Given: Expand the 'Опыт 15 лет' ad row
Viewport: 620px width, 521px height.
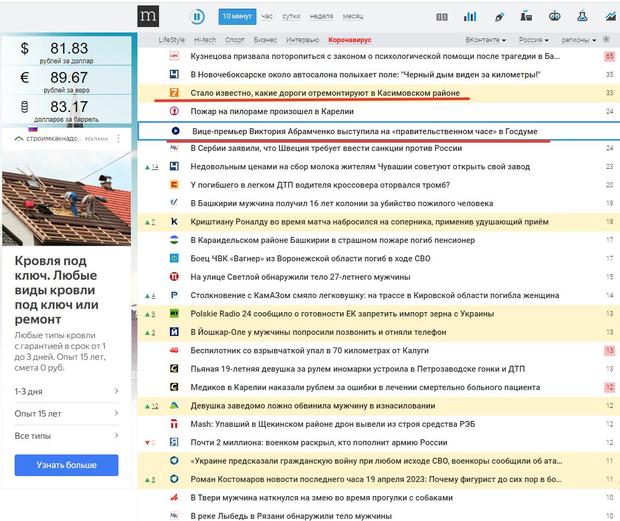Looking at the screenshot, I should pyautogui.click(x=66, y=414).
